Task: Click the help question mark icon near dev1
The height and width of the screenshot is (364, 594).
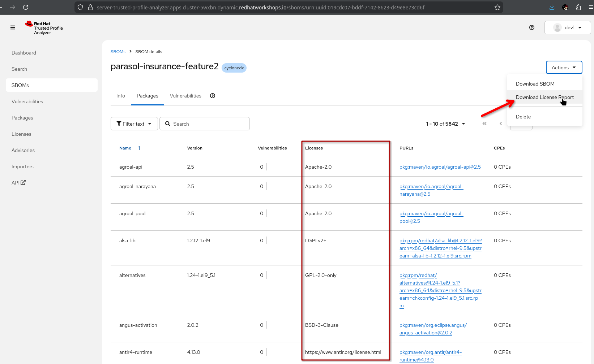Action: 531,27
